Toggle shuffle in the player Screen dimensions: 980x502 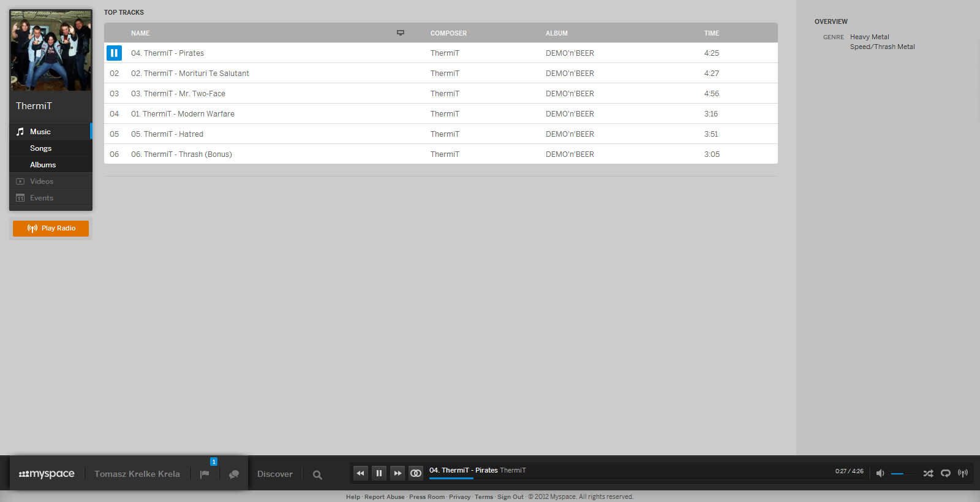[x=929, y=473]
